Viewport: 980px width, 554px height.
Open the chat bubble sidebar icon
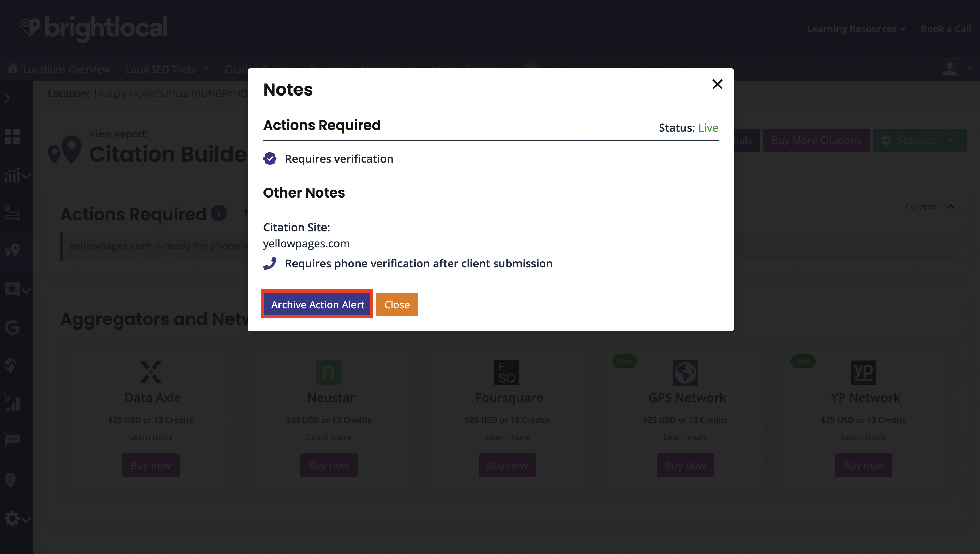click(x=12, y=439)
